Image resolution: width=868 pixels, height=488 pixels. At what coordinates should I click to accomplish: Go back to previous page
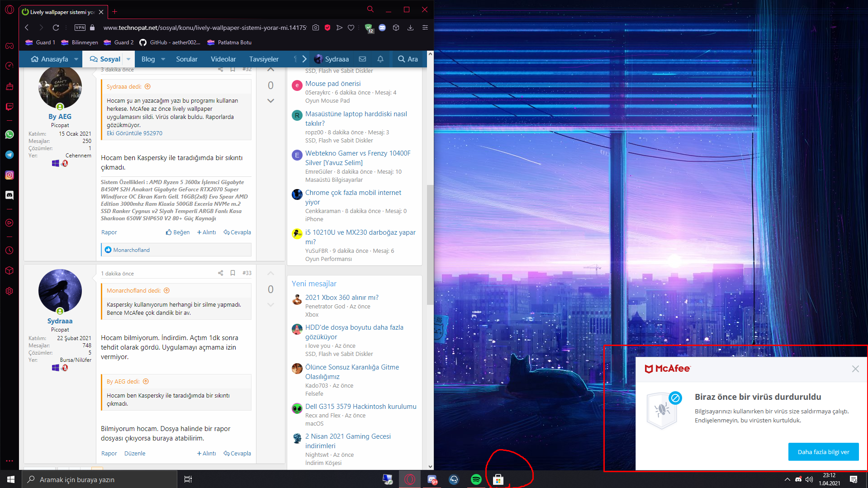[x=27, y=28]
